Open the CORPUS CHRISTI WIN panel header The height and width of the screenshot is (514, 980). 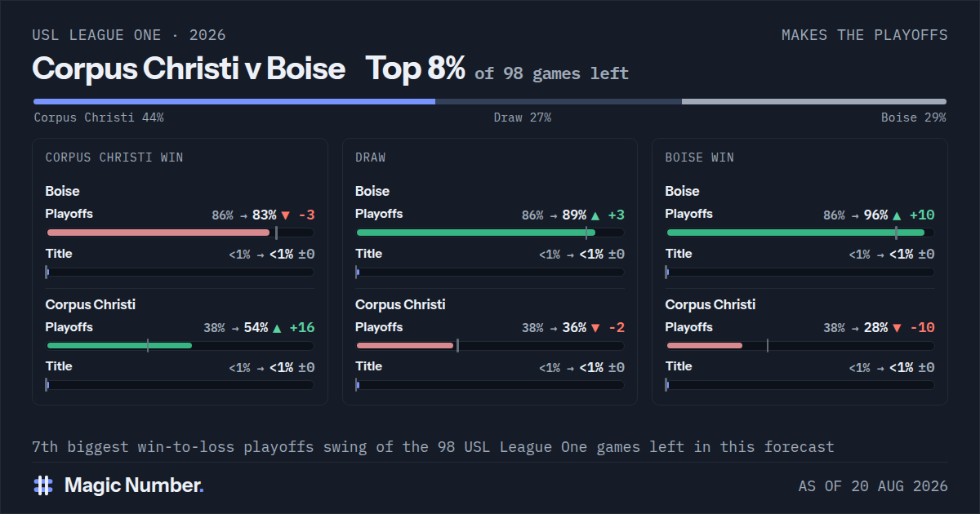point(114,157)
